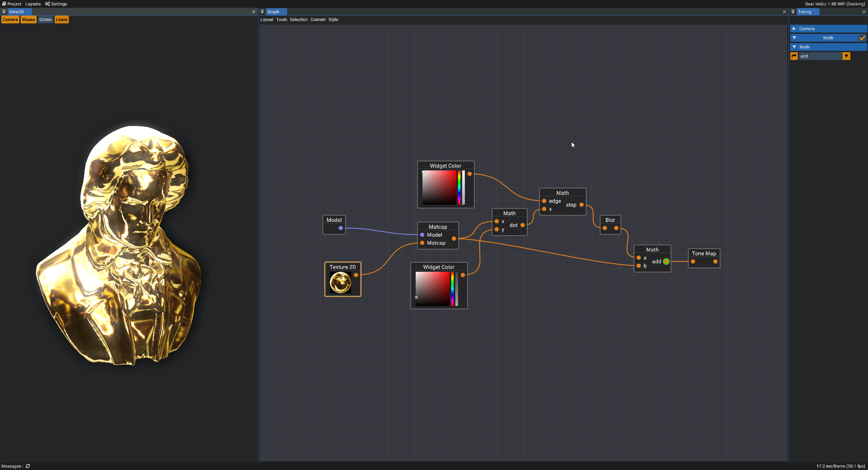
Task: Click the Texture 2D node output pin
Action: [x=356, y=275]
